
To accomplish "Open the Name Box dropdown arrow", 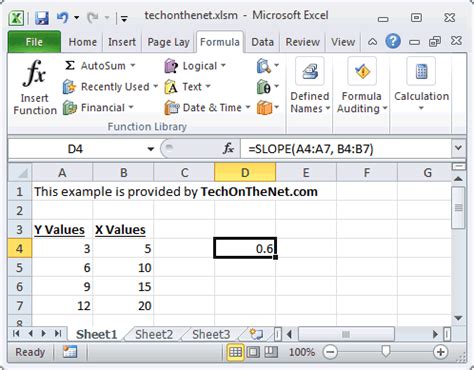I will point(151,149).
